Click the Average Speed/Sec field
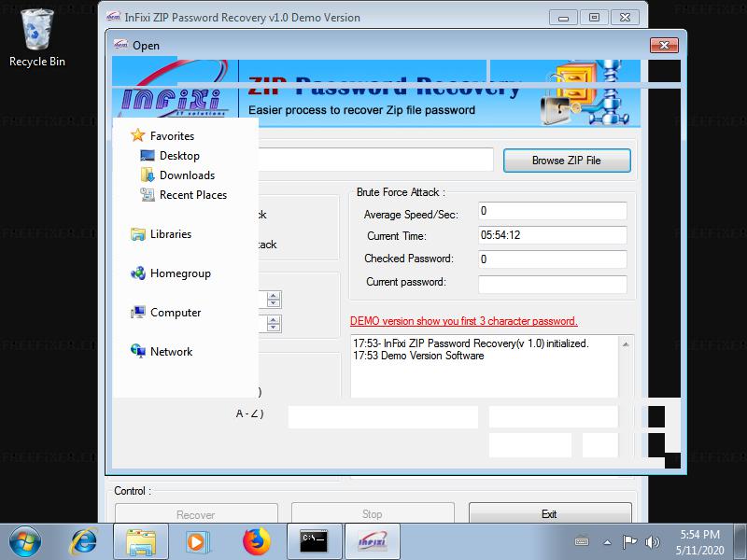Viewport: 747px width, 560px height. pos(553,211)
